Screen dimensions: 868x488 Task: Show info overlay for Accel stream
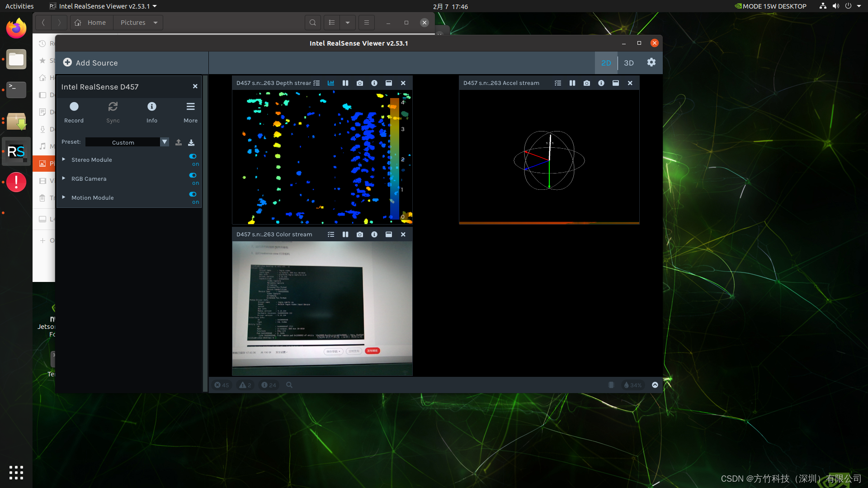coord(601,83)
